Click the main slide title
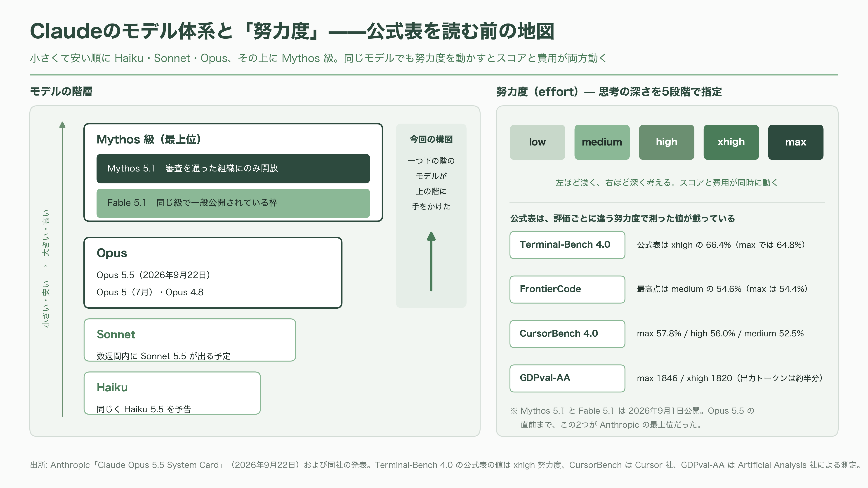 tap(292, 31)
